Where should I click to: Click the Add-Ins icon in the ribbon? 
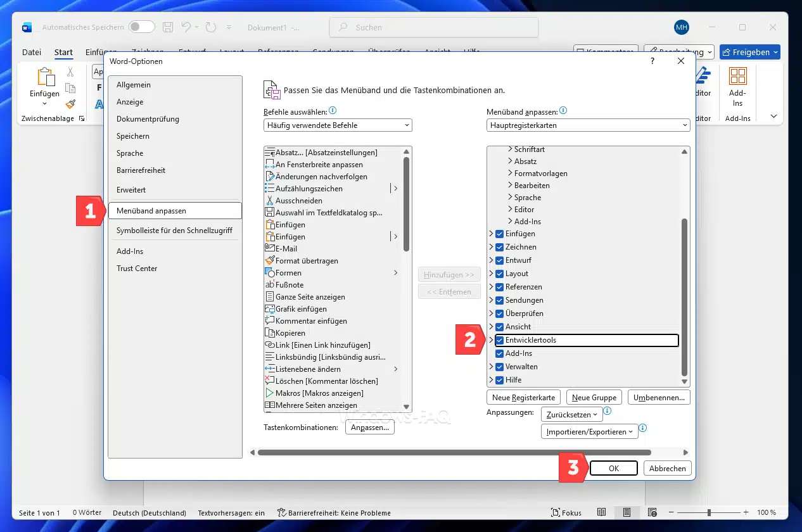(737, 77)
